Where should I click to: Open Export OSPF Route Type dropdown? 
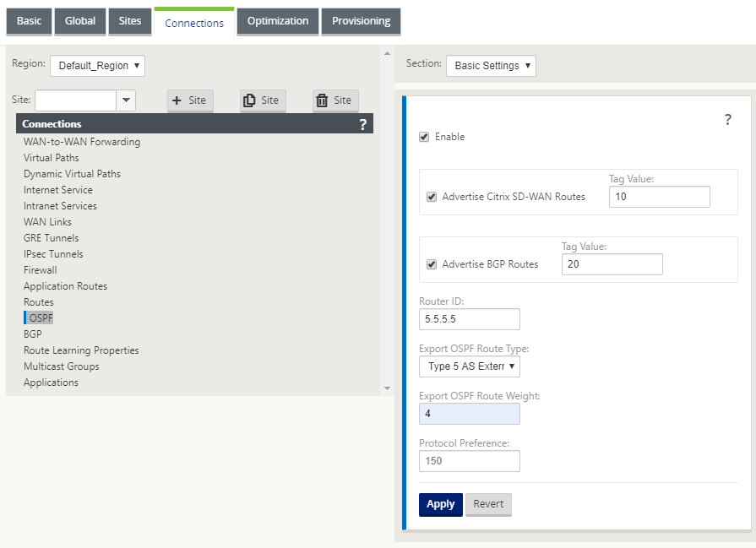coord(469,366)
